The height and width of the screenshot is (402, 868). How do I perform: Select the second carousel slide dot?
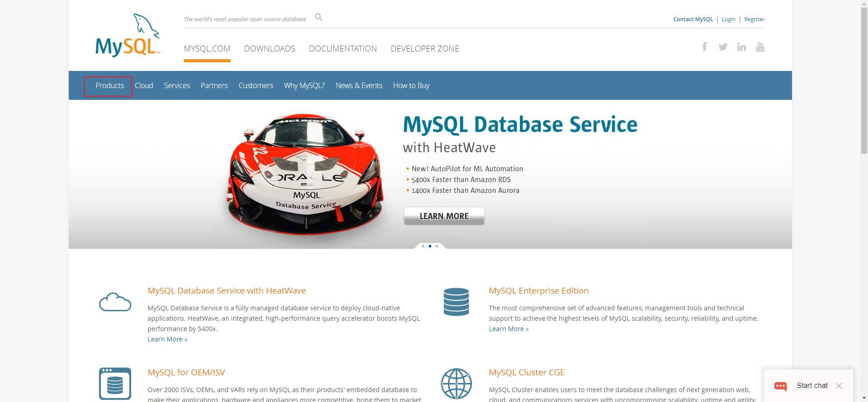[430, 246]
